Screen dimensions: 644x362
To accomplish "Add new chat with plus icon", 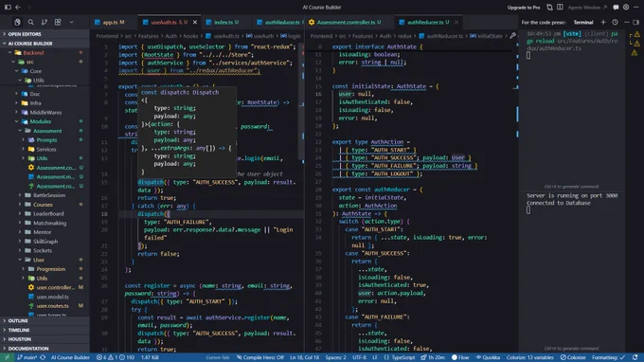I will [603, 22].
